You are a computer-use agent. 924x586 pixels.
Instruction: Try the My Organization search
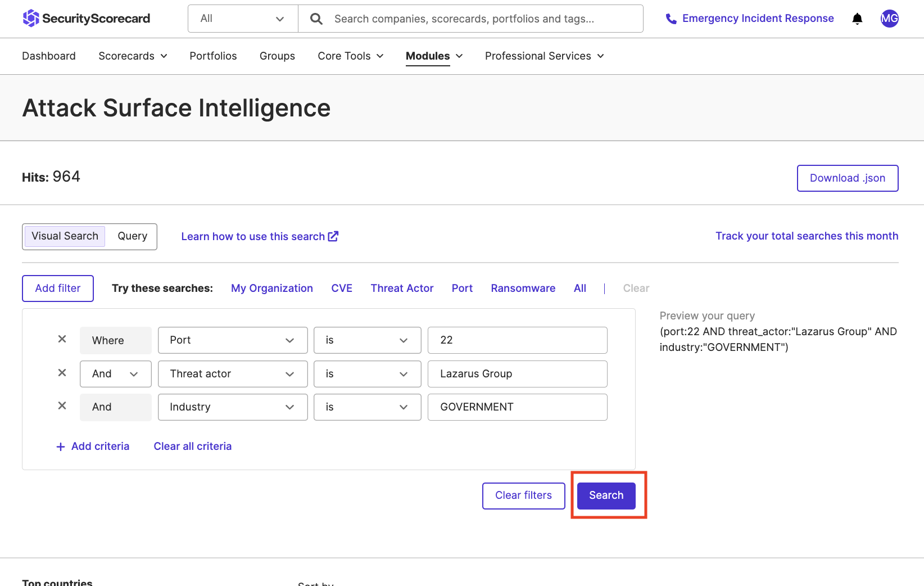pos(272,289)
